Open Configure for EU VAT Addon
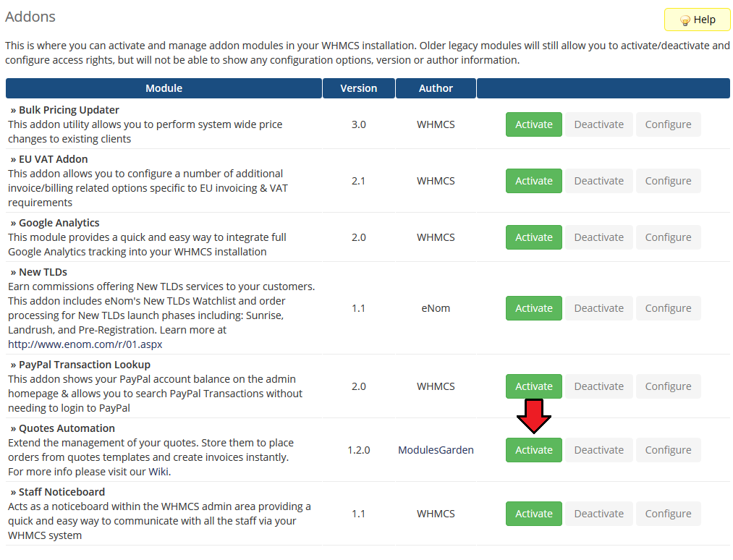The image size is (733, 560). point(668,181)
